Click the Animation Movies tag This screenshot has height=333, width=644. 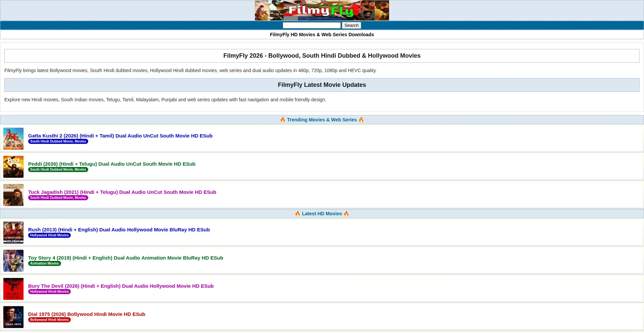click(x=45, y=264)
